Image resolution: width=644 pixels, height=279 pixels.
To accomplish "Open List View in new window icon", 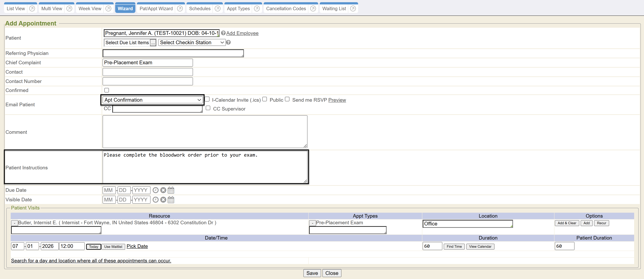I will [x=32, y=9].
